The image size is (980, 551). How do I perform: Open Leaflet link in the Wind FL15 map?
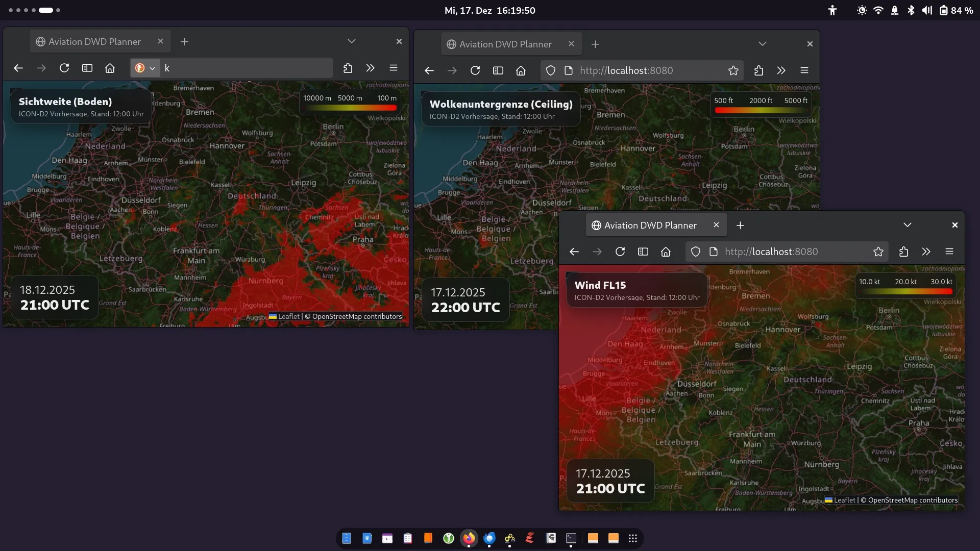click(x=844, y=500)
